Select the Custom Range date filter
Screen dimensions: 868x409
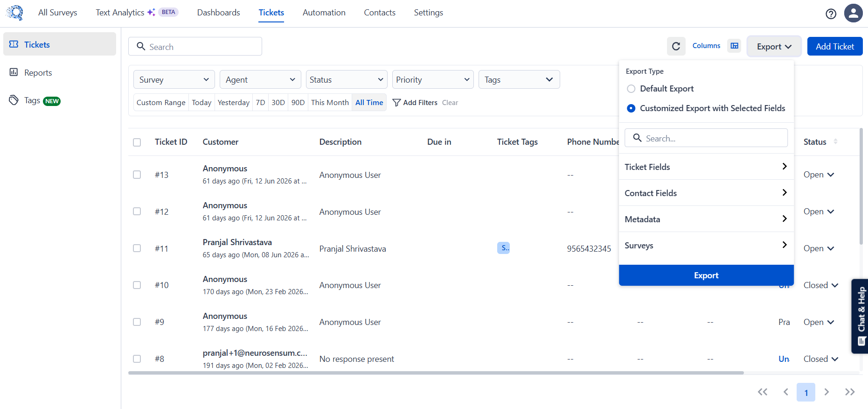click(161, 103)
